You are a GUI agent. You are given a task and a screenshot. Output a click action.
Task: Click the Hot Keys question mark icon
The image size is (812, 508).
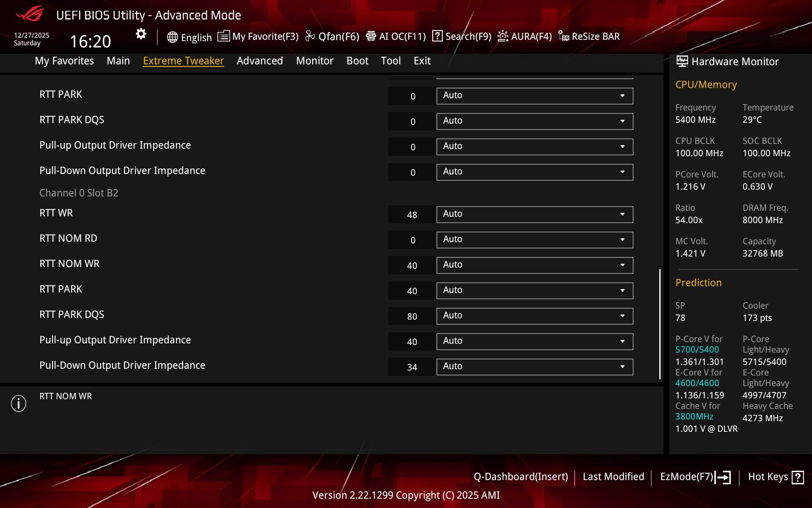[798, 477]
